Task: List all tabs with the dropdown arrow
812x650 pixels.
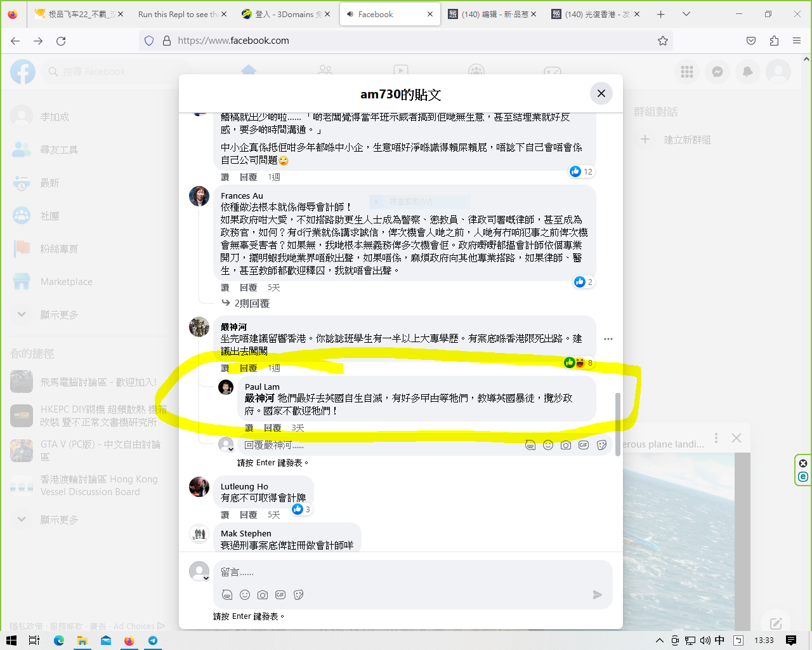Action: (686, 14)
